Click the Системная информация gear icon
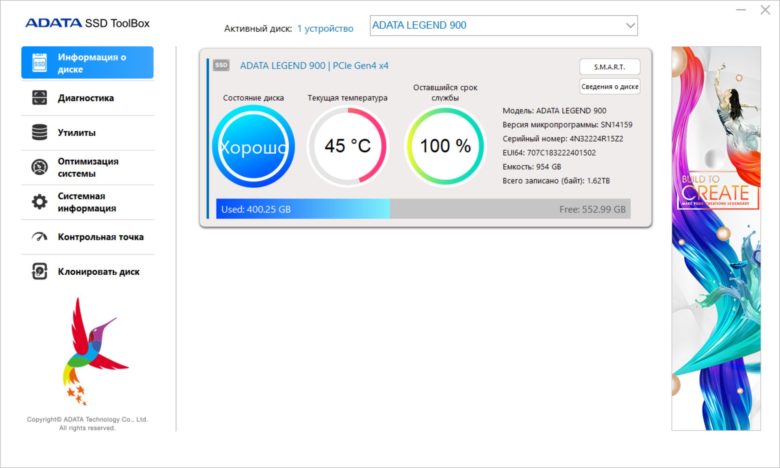Image resolution: width=780 pixels, height=468 pixels. click(39, 202)
